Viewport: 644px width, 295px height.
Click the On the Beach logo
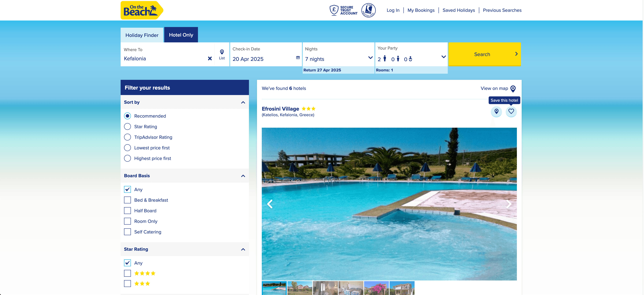[141, 10]
